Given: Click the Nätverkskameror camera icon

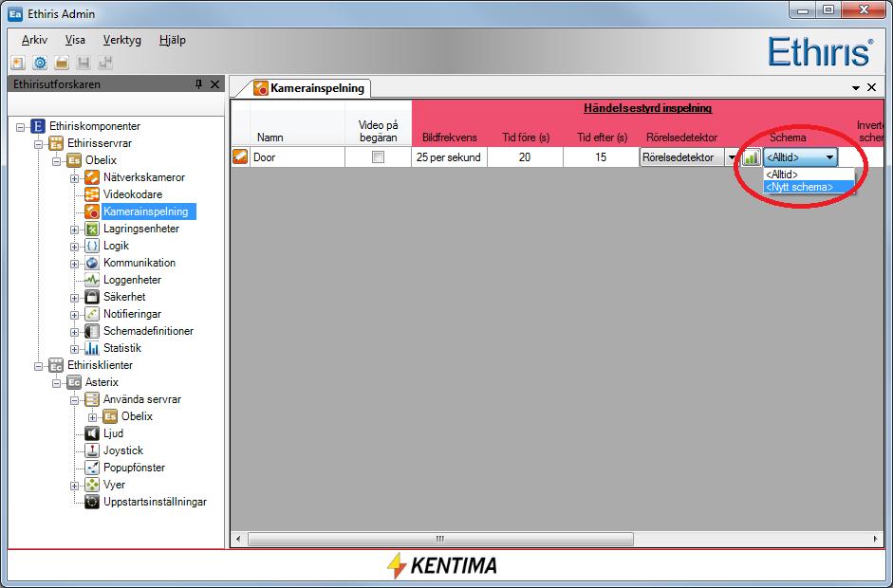Looking at the screenshot, I should [x=92, y=177].
